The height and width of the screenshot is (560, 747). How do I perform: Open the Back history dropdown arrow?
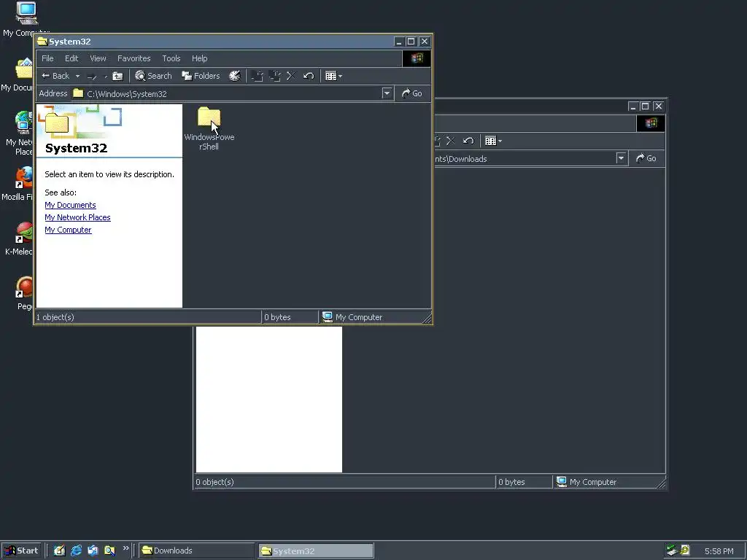click(x=77, y=76)
